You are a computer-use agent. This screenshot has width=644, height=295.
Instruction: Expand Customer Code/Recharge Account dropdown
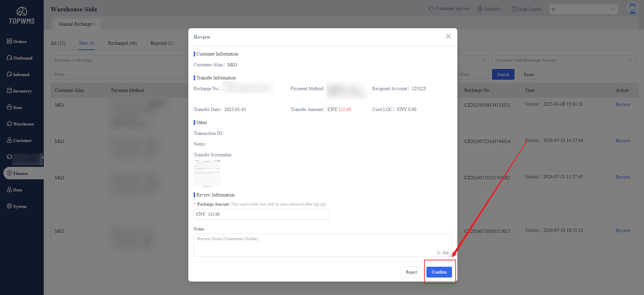563,60
